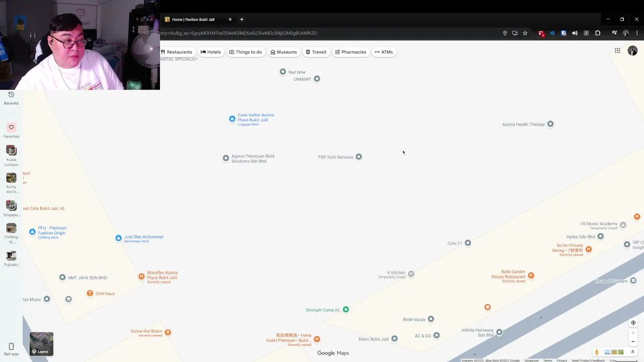Click the Get app phone icon
The height and width of the screenshot is (362, 644).
[11, 346]
